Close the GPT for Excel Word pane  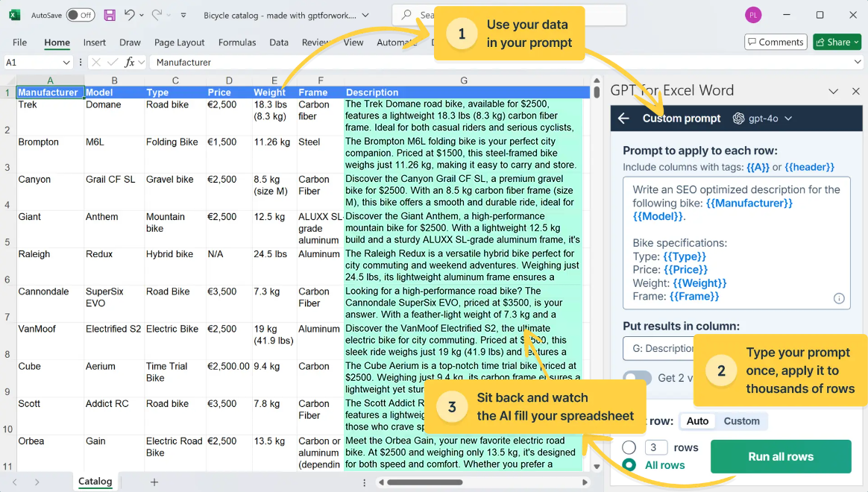(x=856, y=91)
